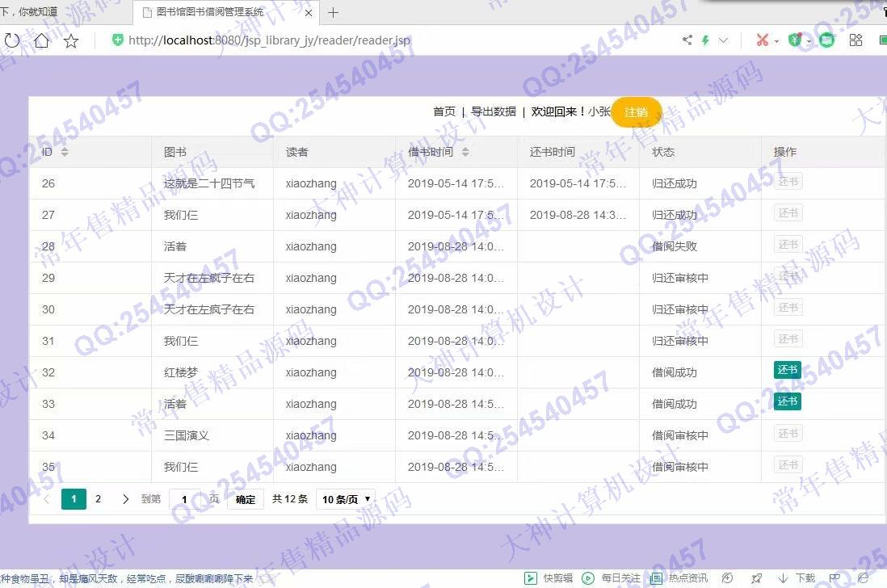The image size is (887, 588).
Task: Open 下载 downloads in the status bar
Action: coord(797,577)
